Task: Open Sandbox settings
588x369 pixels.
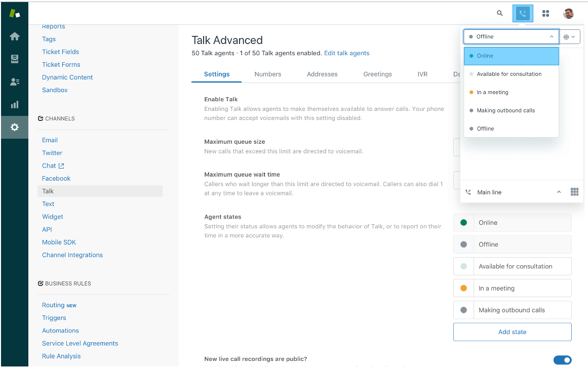Action: point(55,90)
